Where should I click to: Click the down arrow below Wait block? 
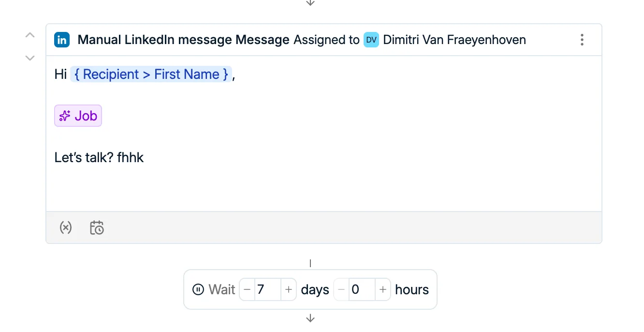310,318
